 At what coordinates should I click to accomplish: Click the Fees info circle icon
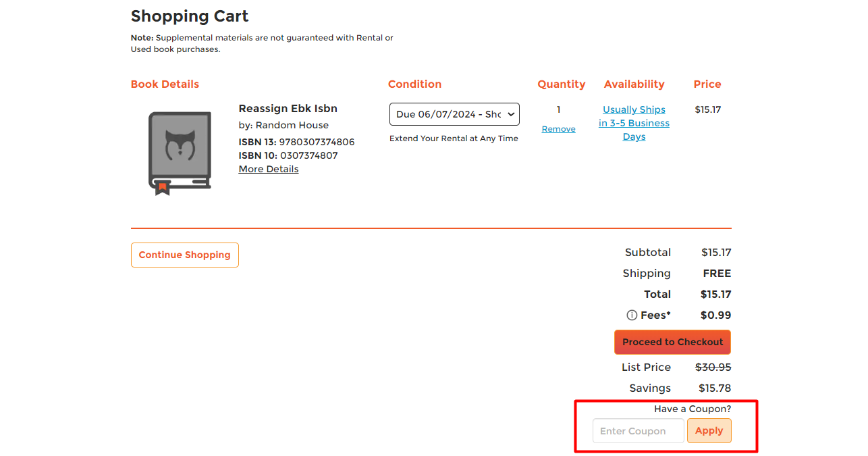click(632, 315)
